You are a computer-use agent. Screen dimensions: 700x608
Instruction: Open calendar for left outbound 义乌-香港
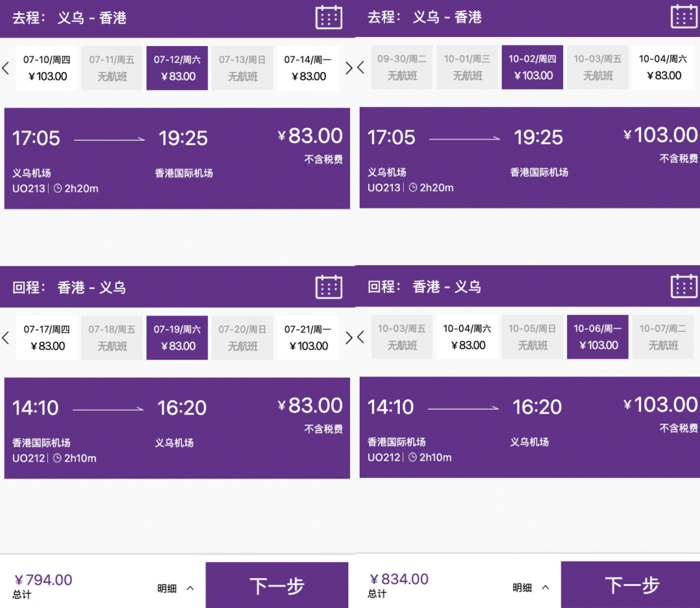(329, 18)
